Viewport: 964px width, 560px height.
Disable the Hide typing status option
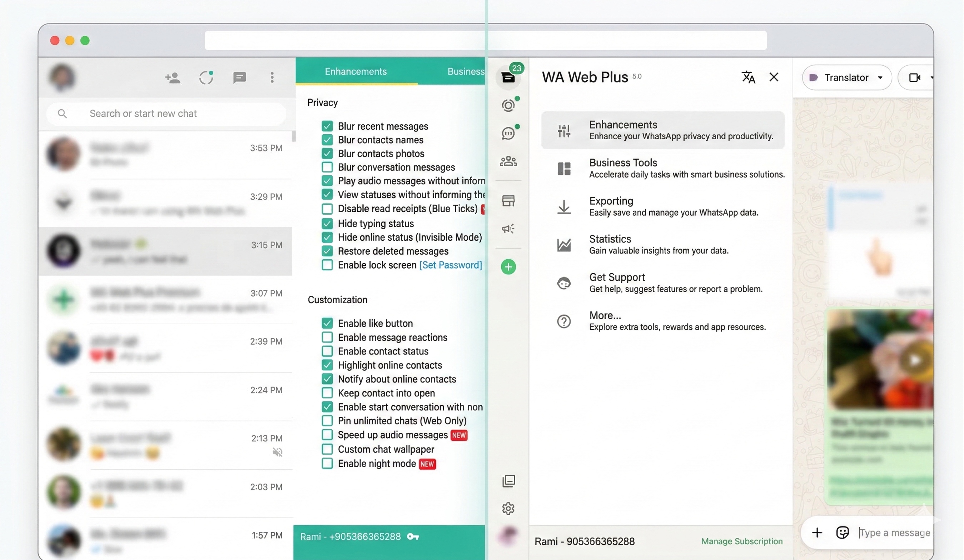pyautogui.click(x=327, y=223)
